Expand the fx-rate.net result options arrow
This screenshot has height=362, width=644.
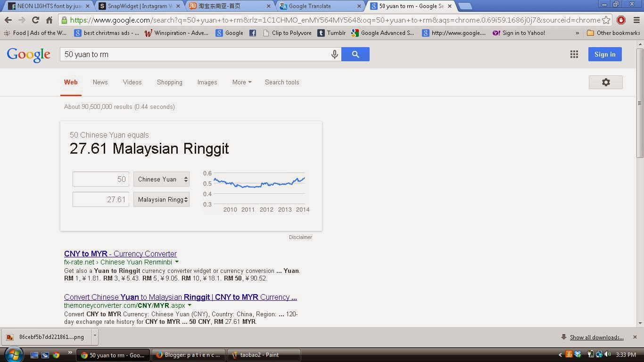(177, 262)
